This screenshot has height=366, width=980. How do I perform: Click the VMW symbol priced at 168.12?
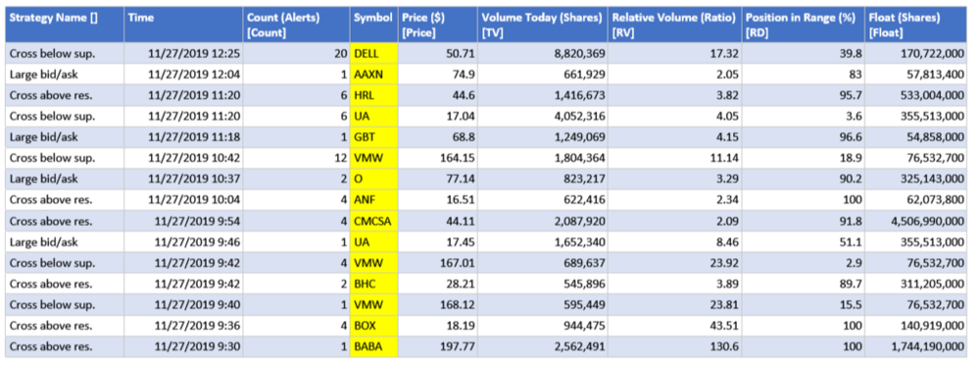coord(373,305)
